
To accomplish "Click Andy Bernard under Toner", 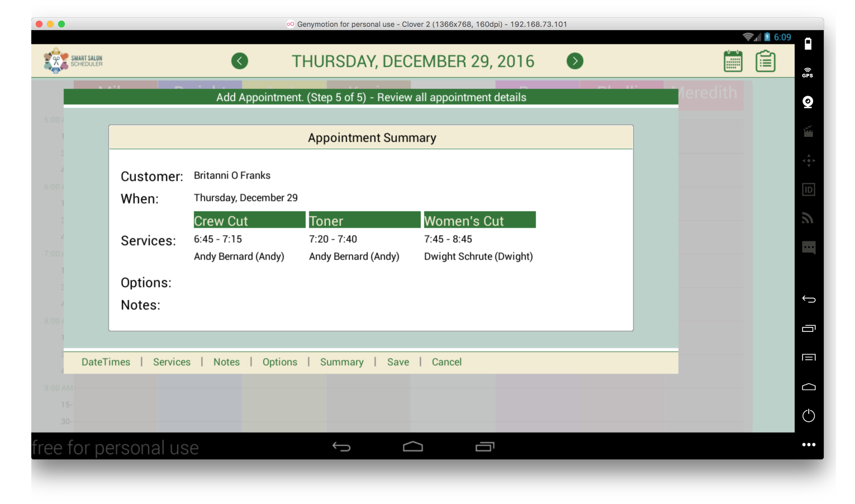I will point(354,256).
